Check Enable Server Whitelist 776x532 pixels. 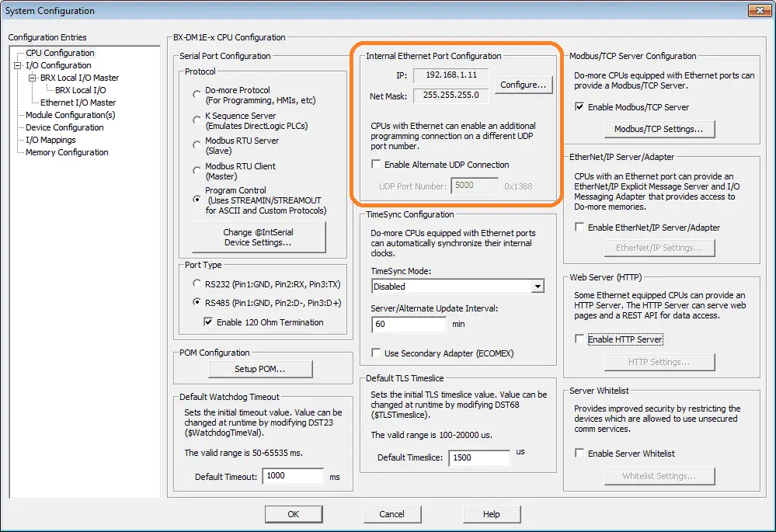(x=579, y=454)
